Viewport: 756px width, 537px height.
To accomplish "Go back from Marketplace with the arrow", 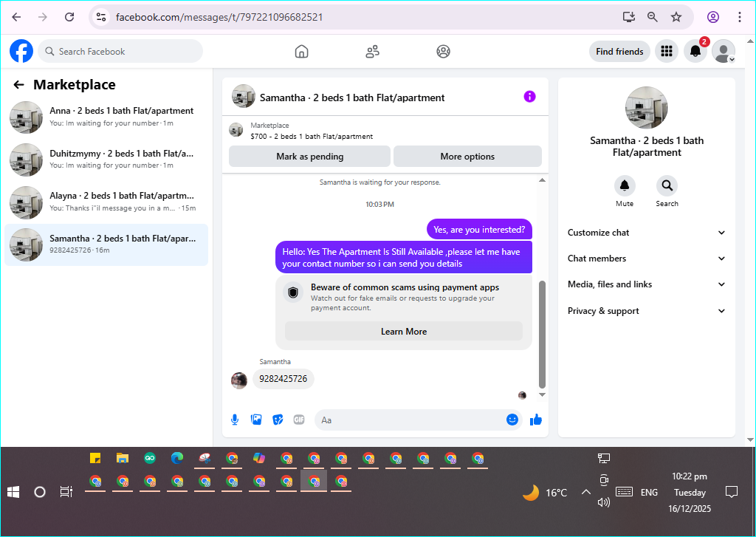I will point(18,85).
